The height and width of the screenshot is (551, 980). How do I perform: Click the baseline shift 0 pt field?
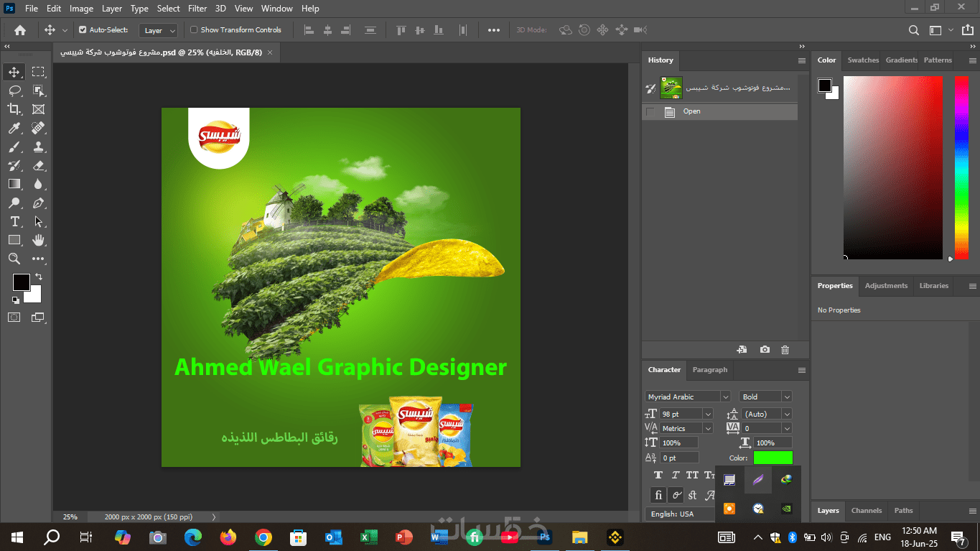tap(679, 458)
